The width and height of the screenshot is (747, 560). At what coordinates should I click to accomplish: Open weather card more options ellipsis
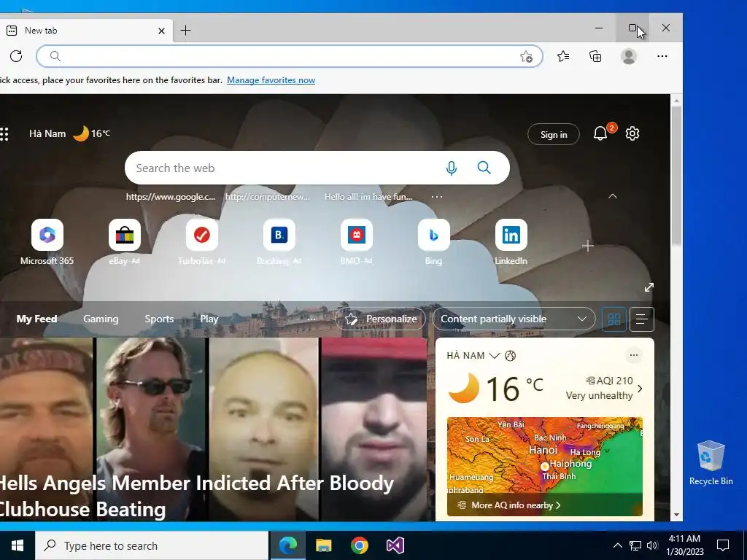pyautogui.click(x=634, y=355)
